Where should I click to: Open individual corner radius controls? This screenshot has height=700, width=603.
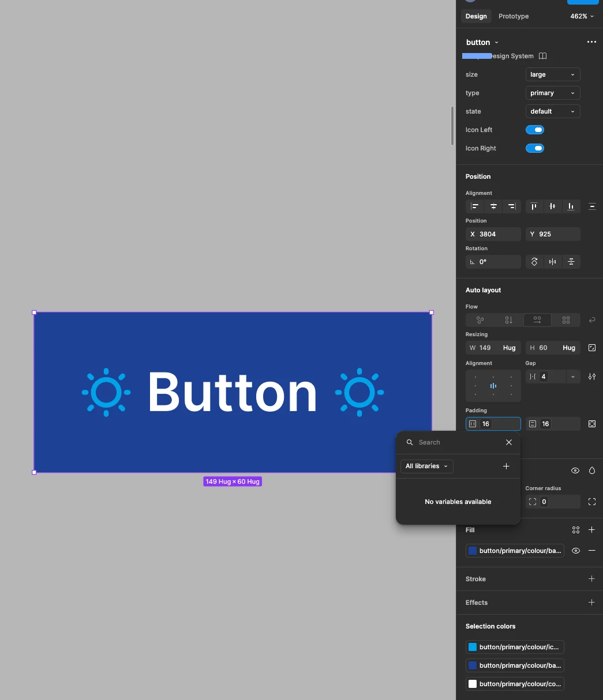tap(592, 502)
